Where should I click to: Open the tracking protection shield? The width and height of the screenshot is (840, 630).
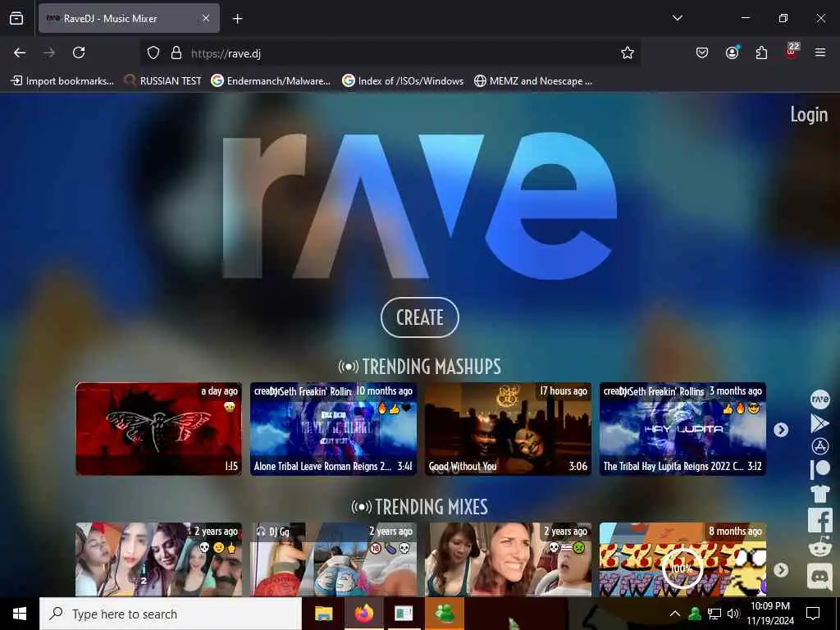point(153,52)
